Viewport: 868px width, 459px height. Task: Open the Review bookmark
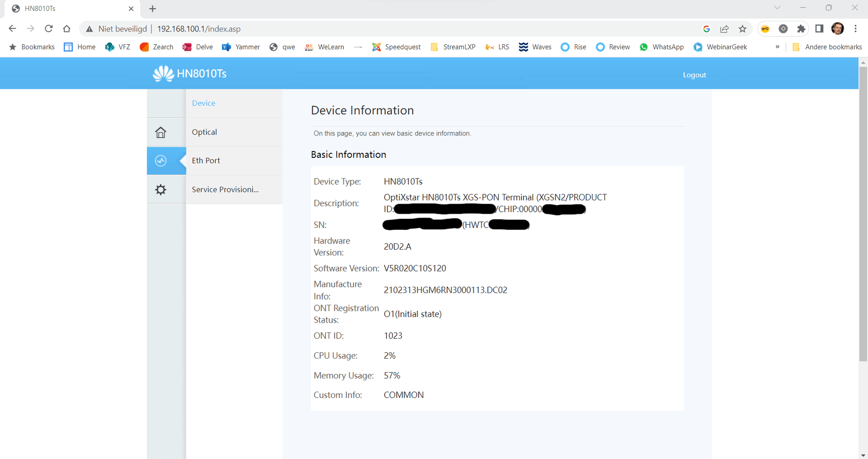[x=613, y=47]
